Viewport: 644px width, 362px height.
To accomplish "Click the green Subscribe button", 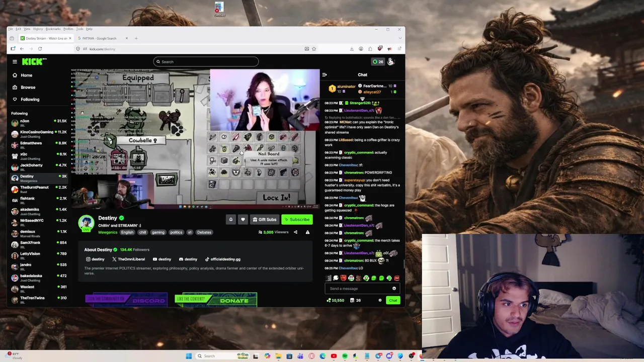I will [296, 219].
